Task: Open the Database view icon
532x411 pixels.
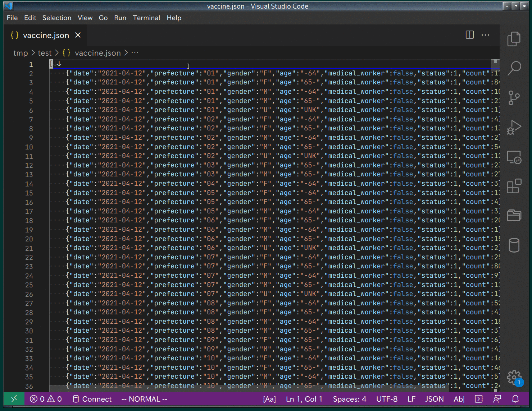Action: tap(514, 245)
